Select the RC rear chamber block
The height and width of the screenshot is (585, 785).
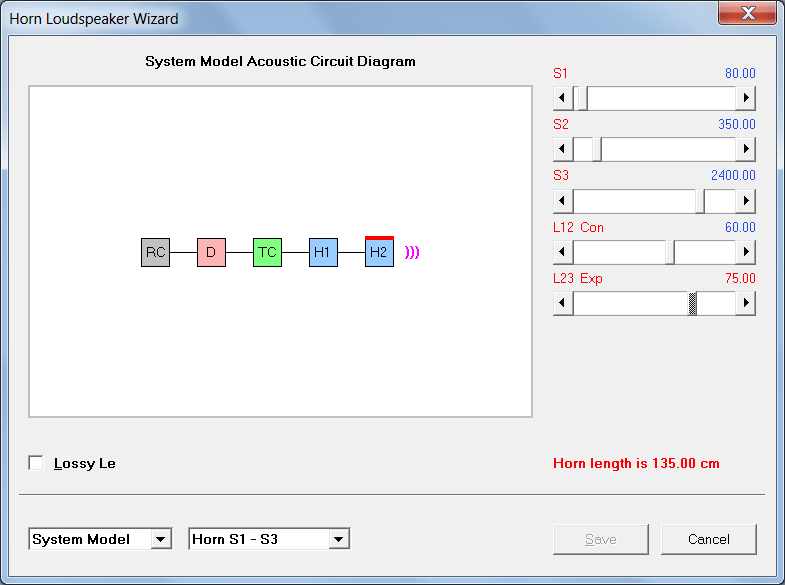pos(155,252)
